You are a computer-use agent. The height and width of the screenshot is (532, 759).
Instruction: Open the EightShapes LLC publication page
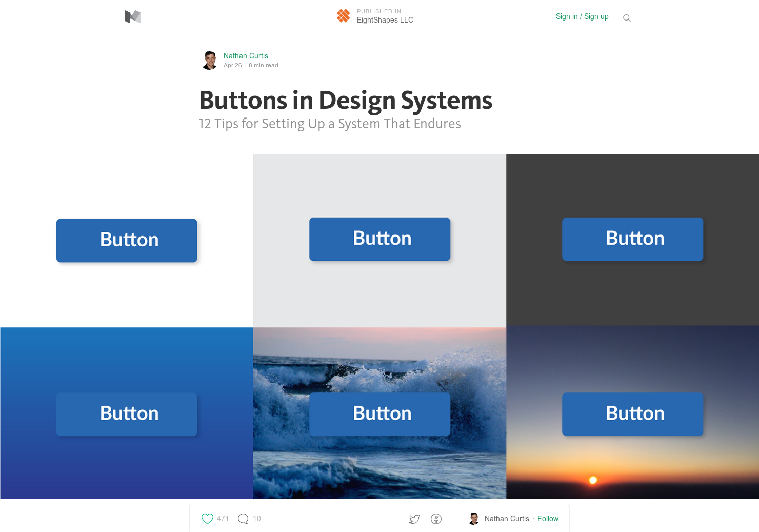click(x=385, y=20)
